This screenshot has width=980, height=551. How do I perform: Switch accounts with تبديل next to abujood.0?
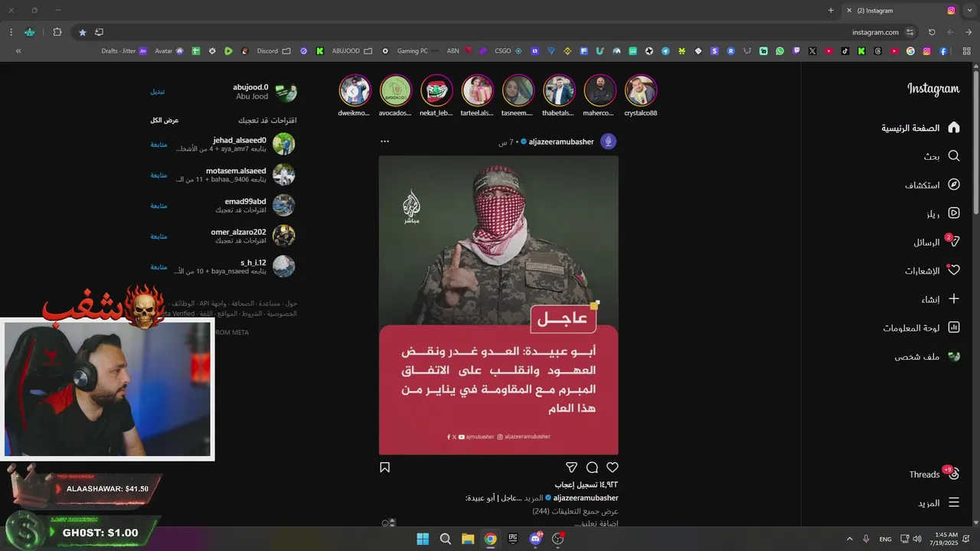pyautogui.click(x=157, y=92)
